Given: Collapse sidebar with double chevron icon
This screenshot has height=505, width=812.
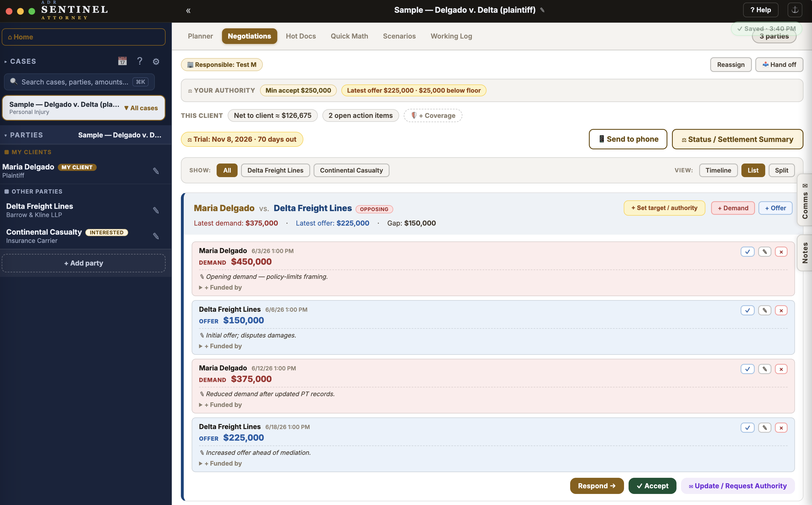Looking at the screenshot, I should click(x=188, y=10).
